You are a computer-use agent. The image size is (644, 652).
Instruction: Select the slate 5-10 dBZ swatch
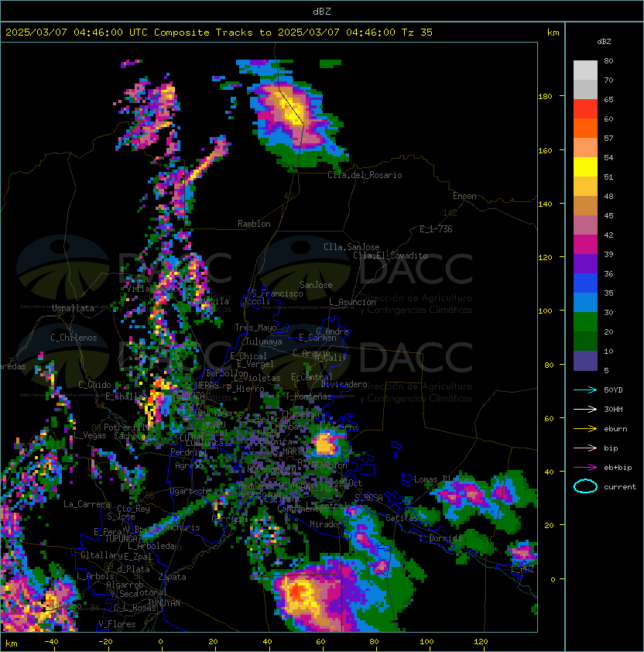click(585, 361)
